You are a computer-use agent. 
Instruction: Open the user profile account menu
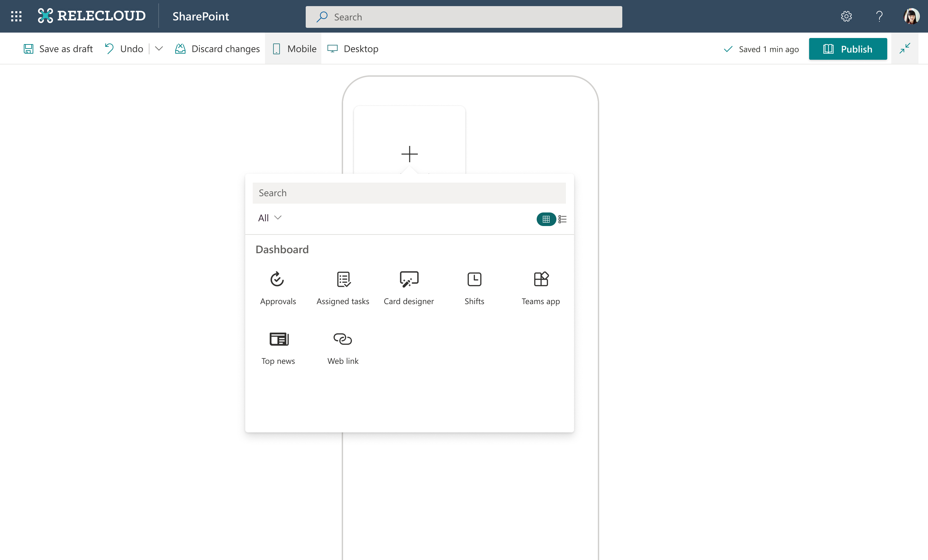click(911, 16)
